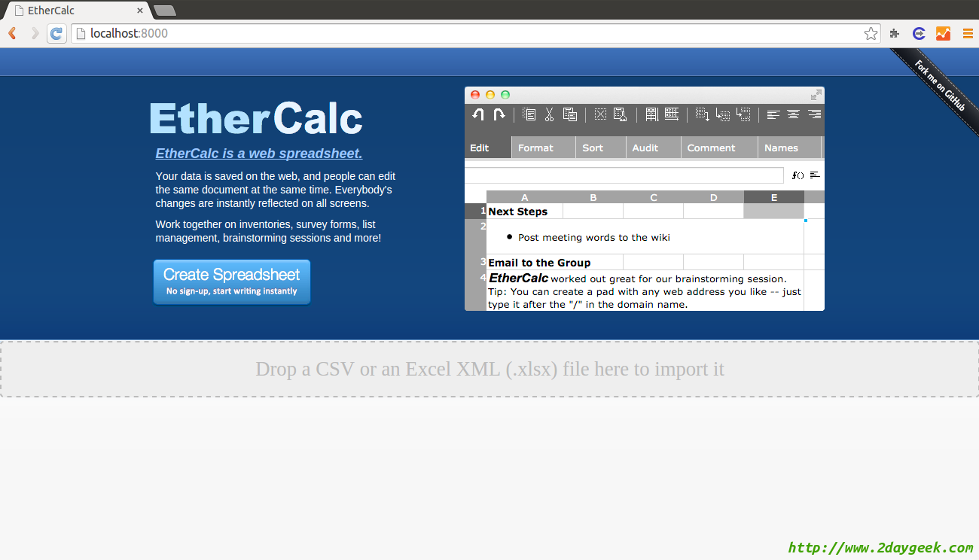Click the Fork me on GitHub ribbon

940,86
